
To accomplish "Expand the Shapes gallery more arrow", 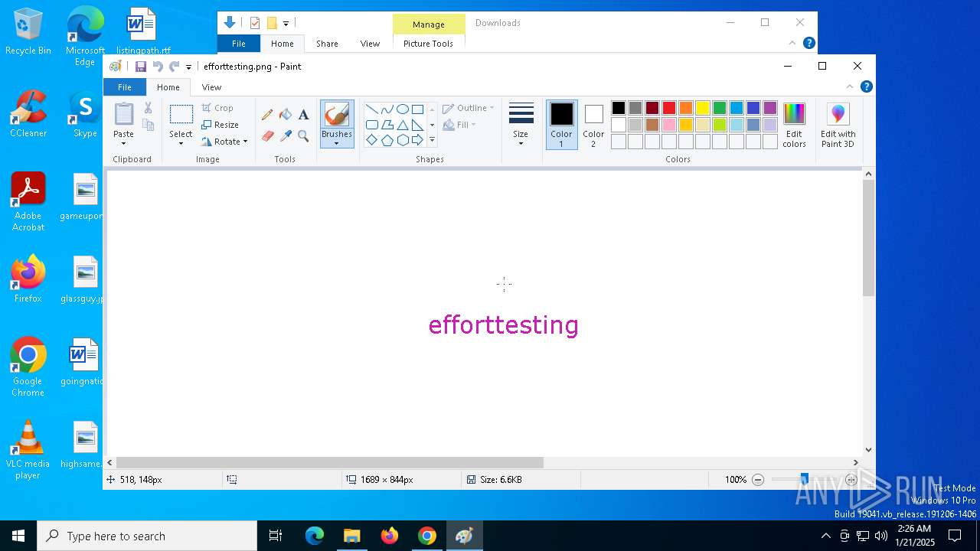I will [x=432, y=140].
